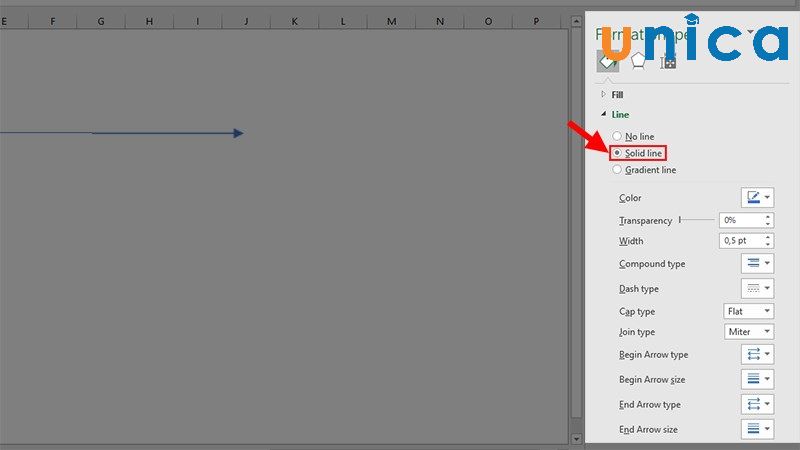Select column G header

pyautogui.click(x=101, y=21)
